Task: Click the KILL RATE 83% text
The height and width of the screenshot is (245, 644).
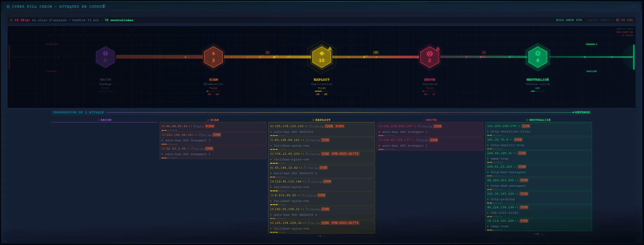Action: click(569, 20)
